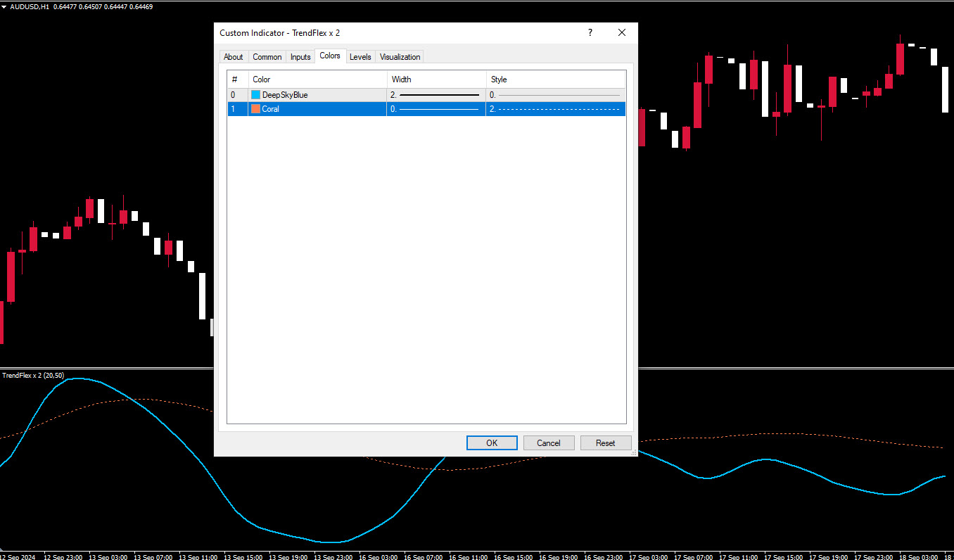Select row number 1 cell
The width and height of the screenshot is (954, 560).
pyautogui.click(x=238, y=109)
